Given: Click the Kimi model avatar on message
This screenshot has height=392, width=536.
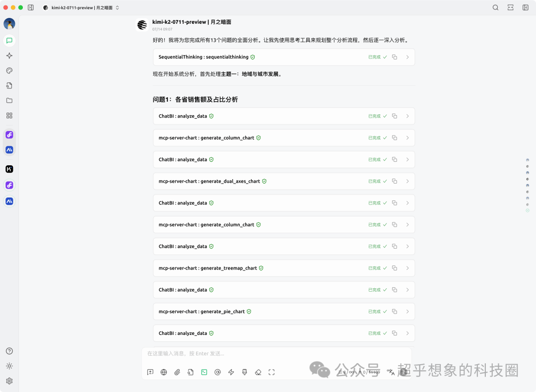Looking at the screenshot, I should 142,25.
